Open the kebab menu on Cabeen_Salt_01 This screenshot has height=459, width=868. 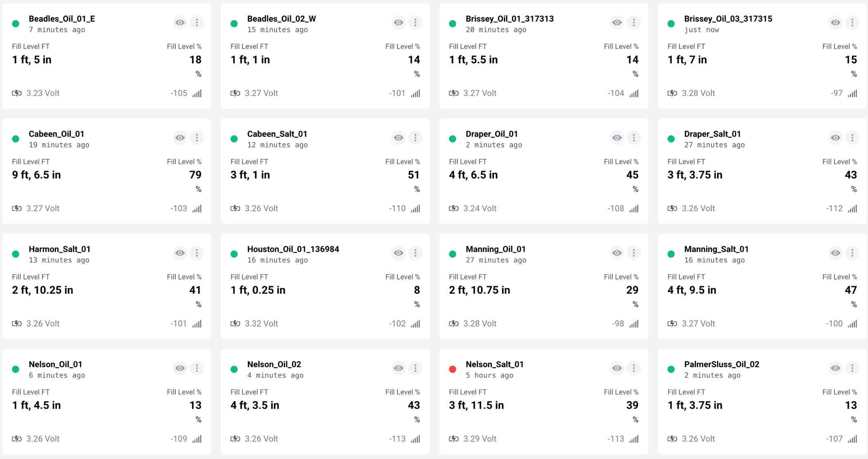click(x=415, y=138)
